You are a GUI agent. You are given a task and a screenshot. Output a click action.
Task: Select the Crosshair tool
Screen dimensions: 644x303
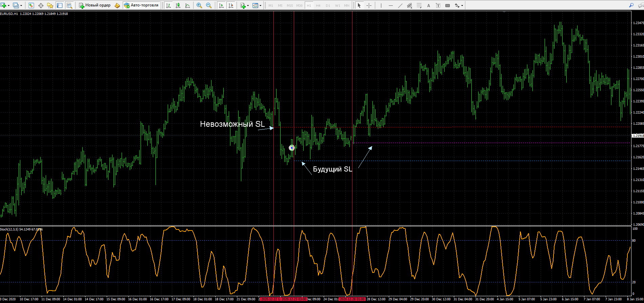click(369, 5)
